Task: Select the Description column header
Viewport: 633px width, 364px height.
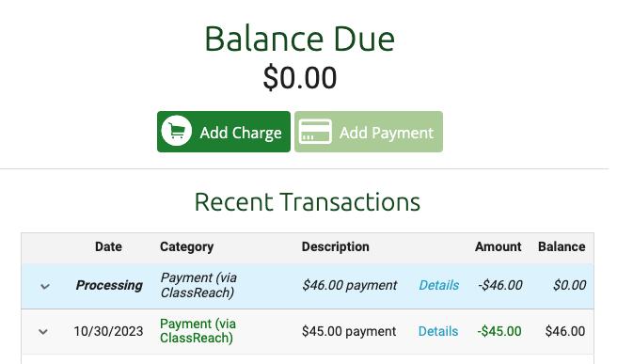Action: point(335,247)
